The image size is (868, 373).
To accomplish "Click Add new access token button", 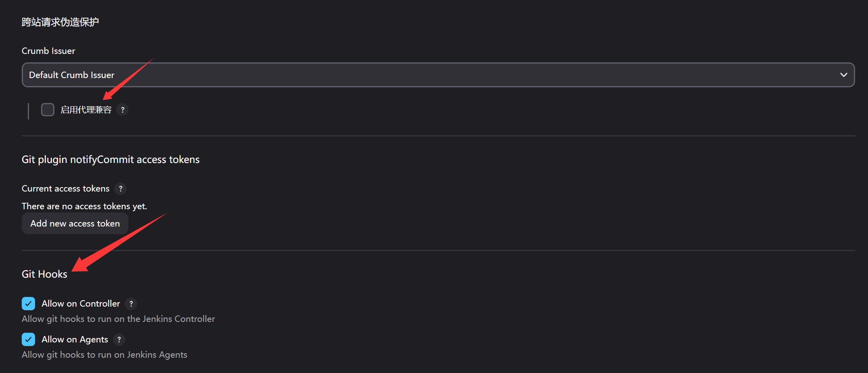I will point(75,223).
